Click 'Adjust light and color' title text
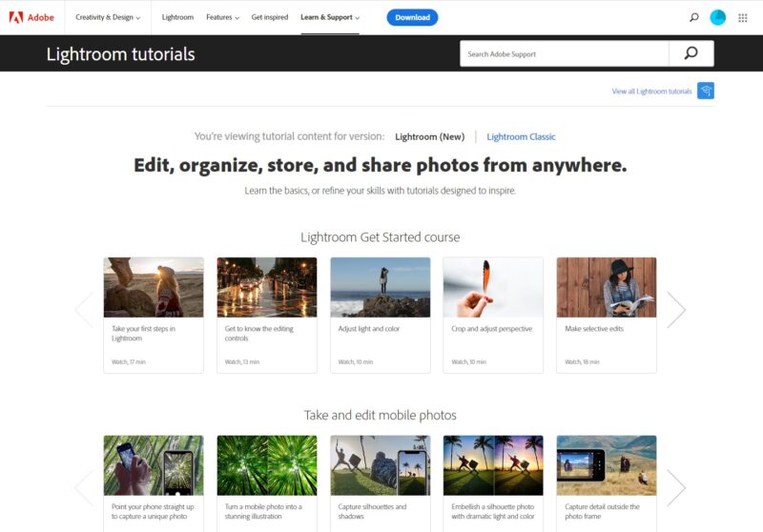Viewport: 763px width, 532px height. 369,329
